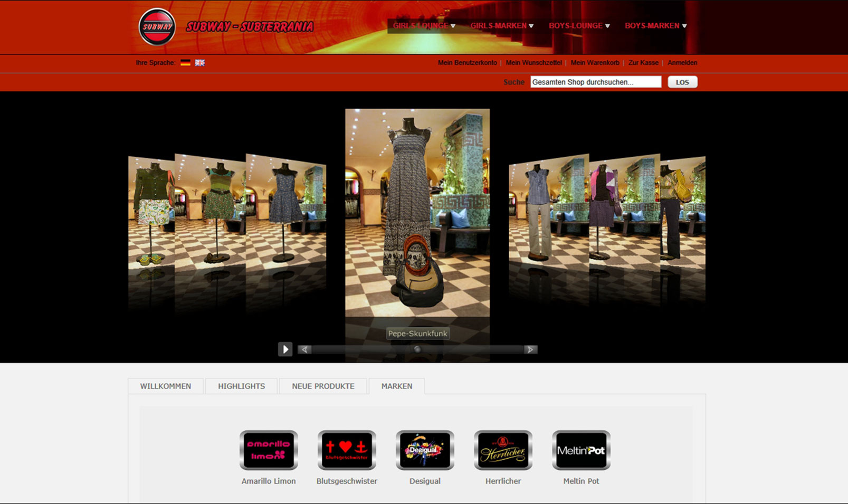Go to Zur Kasse checkout
The width and height of the screenshot is (848, 504).
[643, 62]
